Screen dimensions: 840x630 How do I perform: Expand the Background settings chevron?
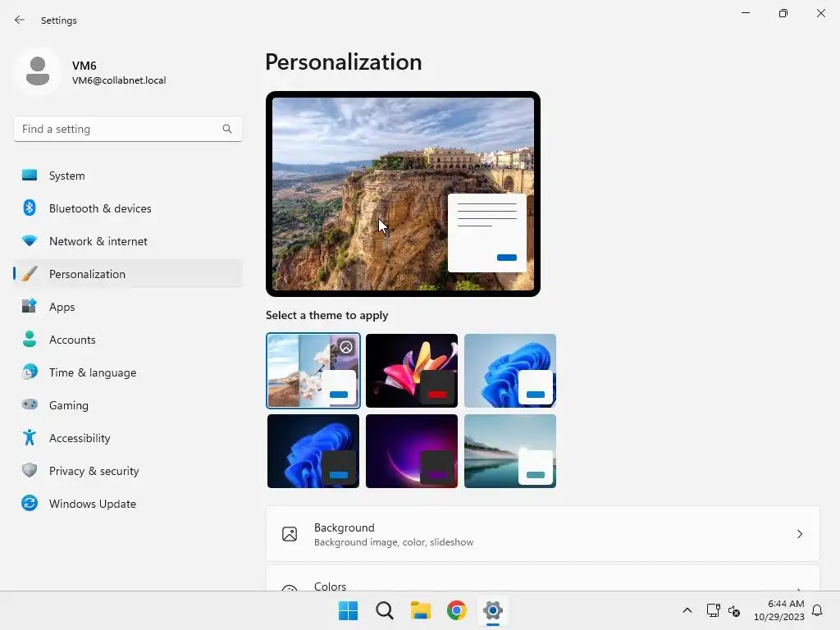[x=799, y=534]
